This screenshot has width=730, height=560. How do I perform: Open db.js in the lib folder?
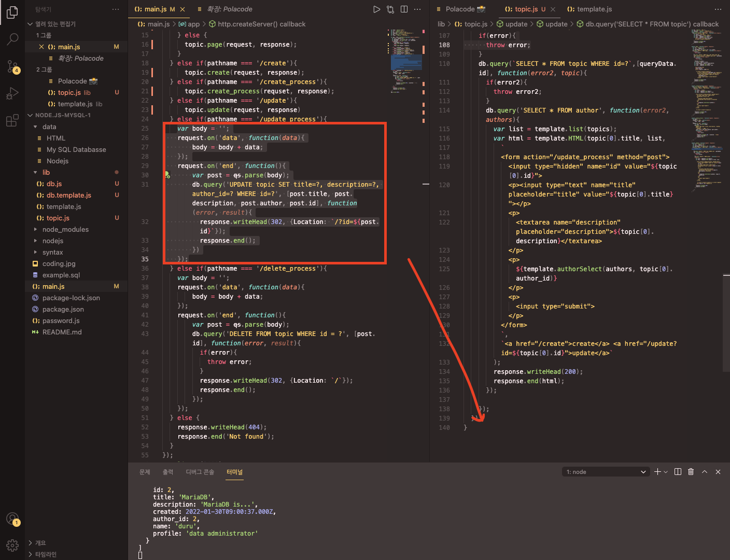point(76,184)
